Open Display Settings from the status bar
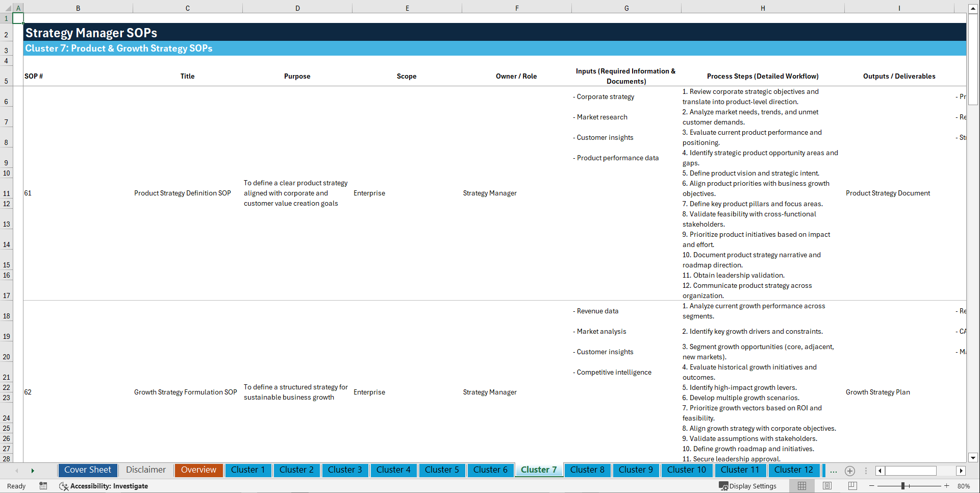Image resolution: width=980 pixels, height=493 pixels. pyautogui.click(x=748, y=486)
